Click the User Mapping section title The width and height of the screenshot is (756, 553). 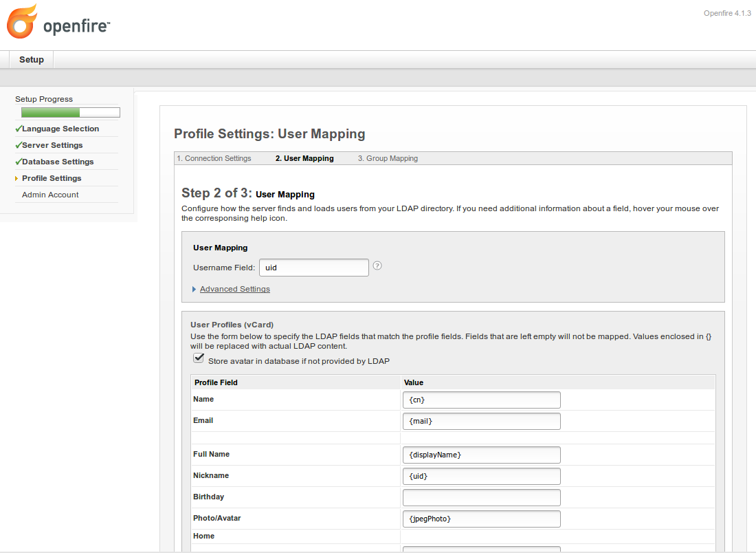point(221,248)
